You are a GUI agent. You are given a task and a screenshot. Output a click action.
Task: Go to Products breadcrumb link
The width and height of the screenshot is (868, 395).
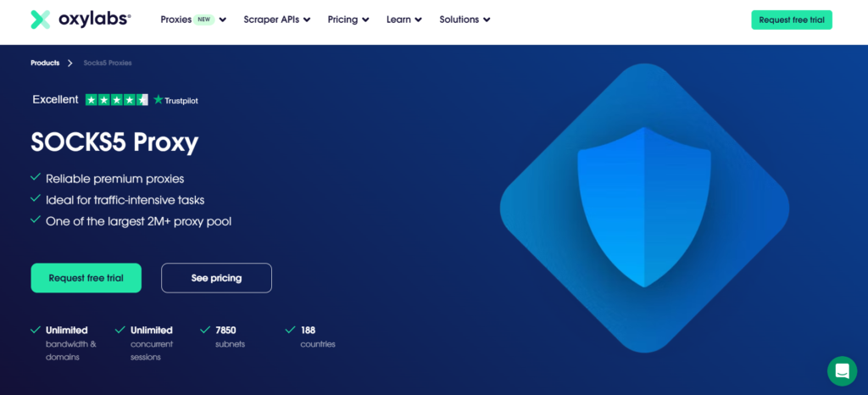[45, 63]
